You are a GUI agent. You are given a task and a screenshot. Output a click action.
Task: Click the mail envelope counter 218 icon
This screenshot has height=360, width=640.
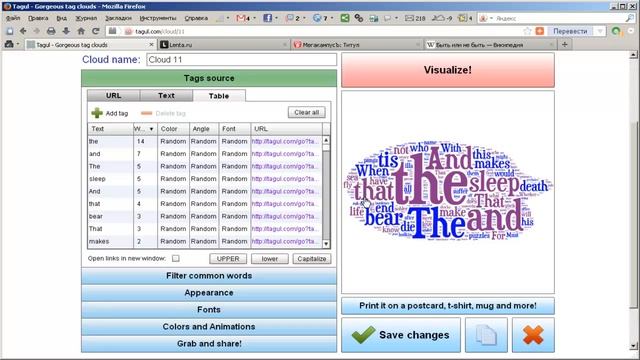pyautogui.click(x=415, y=18)
